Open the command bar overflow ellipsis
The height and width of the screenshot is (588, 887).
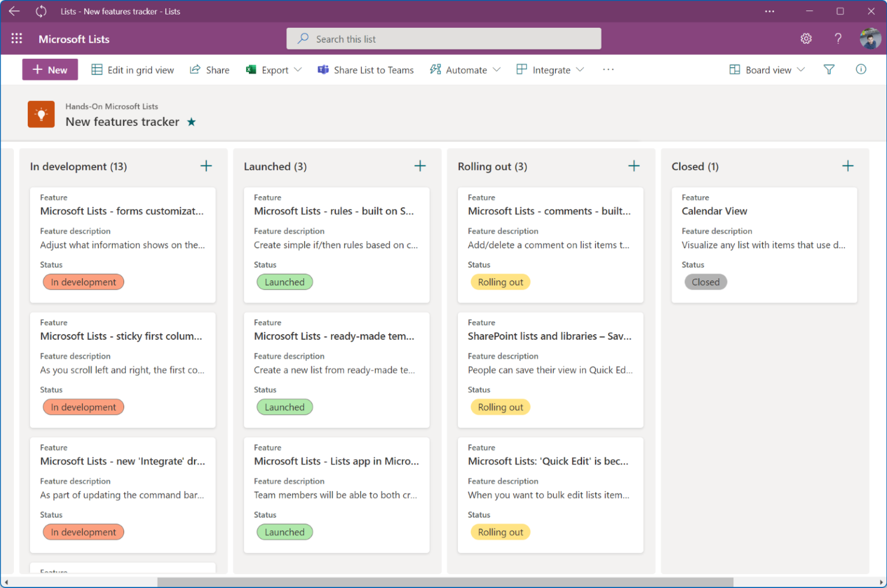[x=608, y=69]
